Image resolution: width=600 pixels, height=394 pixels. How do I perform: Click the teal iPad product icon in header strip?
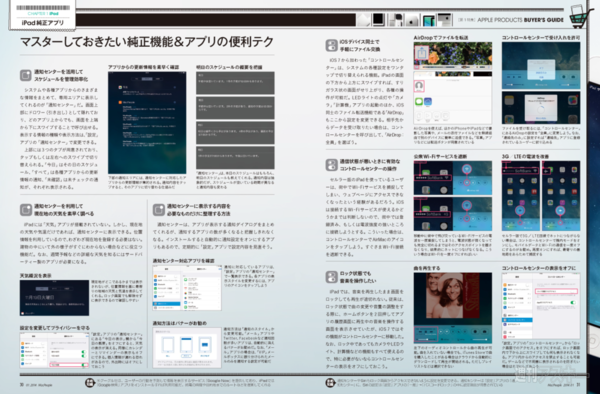point(429,20)
